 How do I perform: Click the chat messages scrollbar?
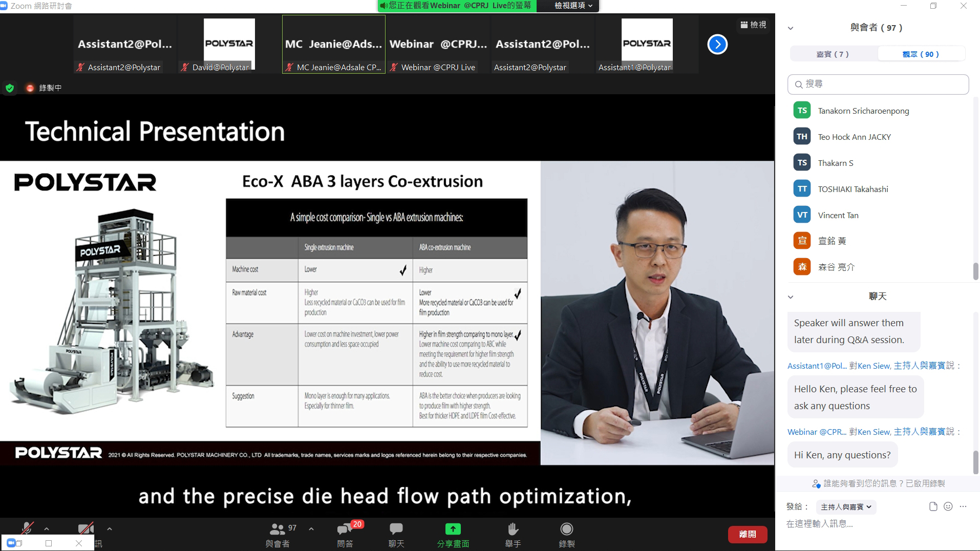point(976,462)
